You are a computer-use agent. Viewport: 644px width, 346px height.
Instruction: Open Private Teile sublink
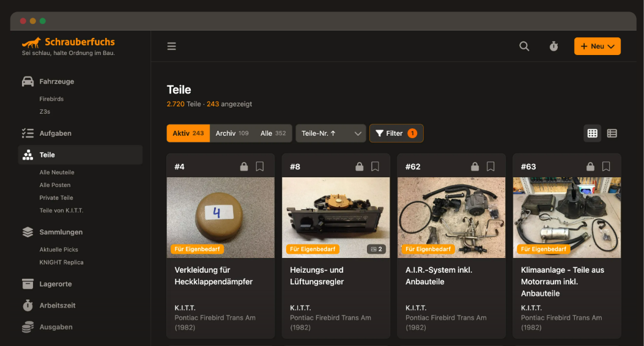(x=56, y=198)
